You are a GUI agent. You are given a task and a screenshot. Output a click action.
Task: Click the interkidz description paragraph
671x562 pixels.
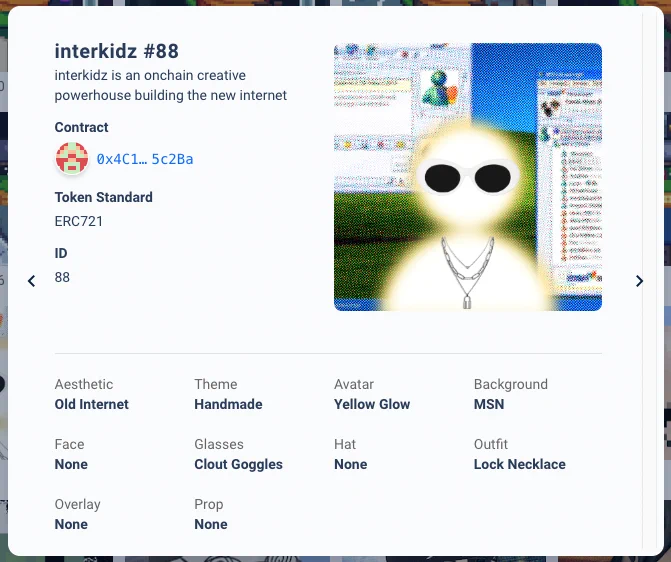(x=170, y=85)
